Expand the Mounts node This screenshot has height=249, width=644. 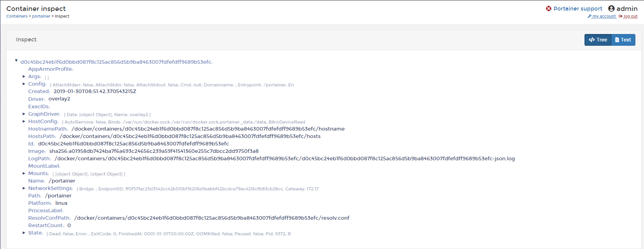(24, 174)
